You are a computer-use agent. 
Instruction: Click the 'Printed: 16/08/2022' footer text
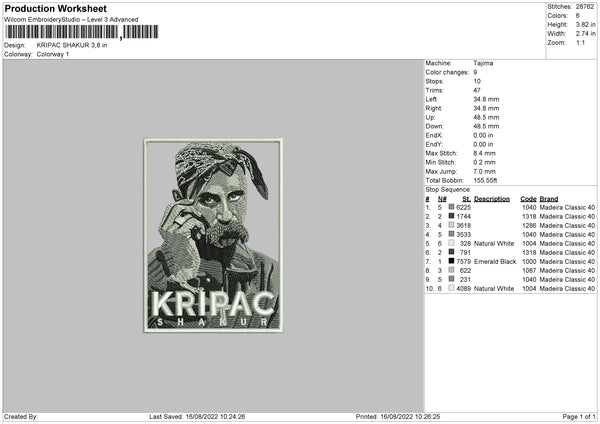click(398, 416)
